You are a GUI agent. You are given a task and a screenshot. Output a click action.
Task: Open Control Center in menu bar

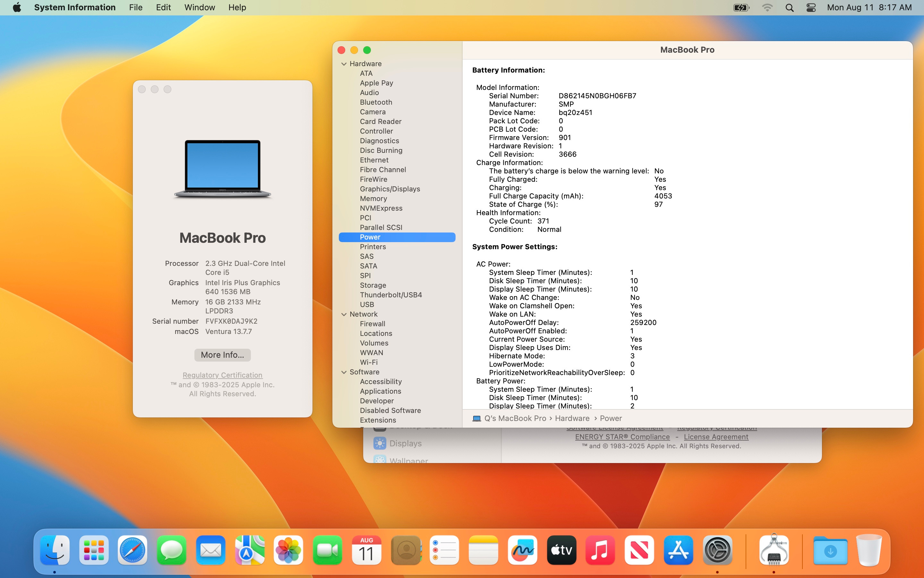[811, 8]
